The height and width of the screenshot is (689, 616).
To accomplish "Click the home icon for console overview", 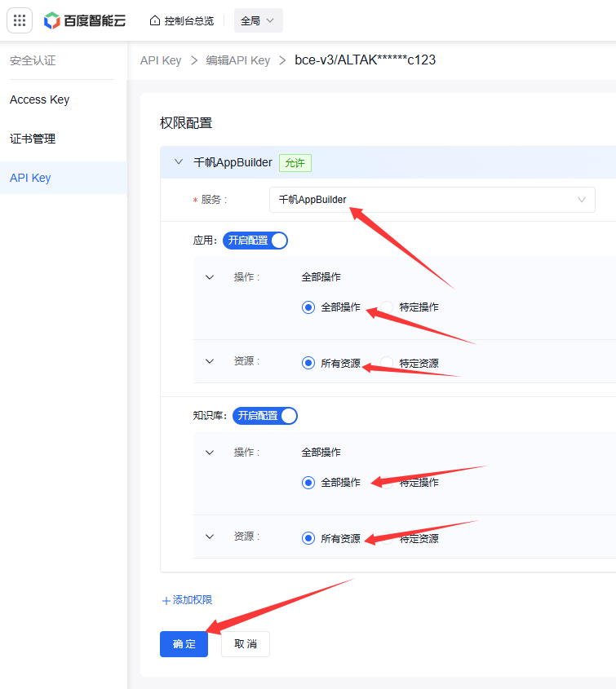I will tap(155, 20).
